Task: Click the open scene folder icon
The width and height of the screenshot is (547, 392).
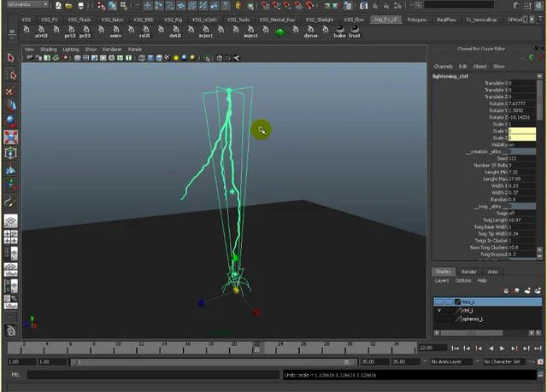Action: point(69,6)
